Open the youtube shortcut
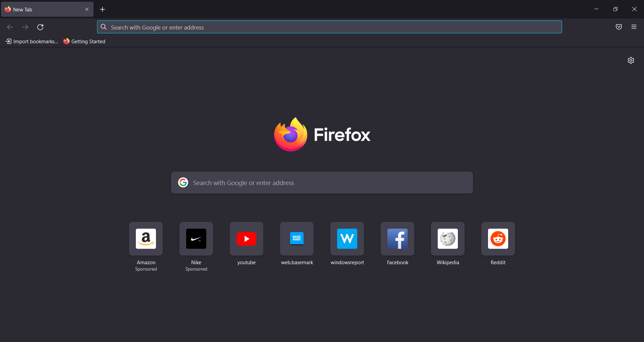 (247, 239)
